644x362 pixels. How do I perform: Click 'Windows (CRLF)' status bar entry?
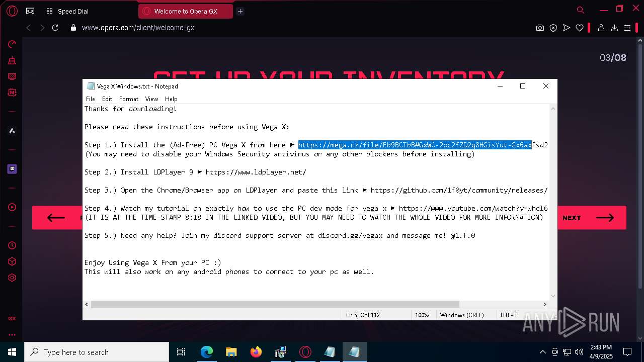point(462,315)
